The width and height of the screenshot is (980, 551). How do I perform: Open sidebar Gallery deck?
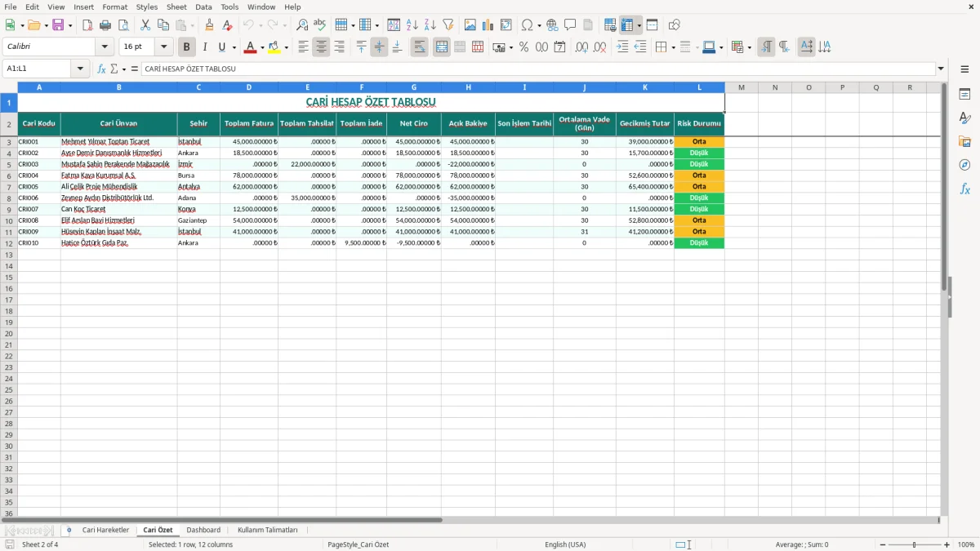point(964,141)
